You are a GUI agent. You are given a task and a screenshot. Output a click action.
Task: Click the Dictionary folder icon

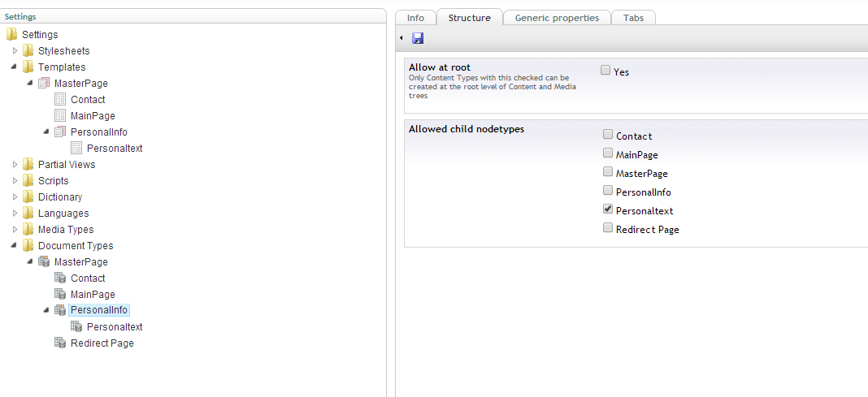pyautogui.click(x=28, y=197)
